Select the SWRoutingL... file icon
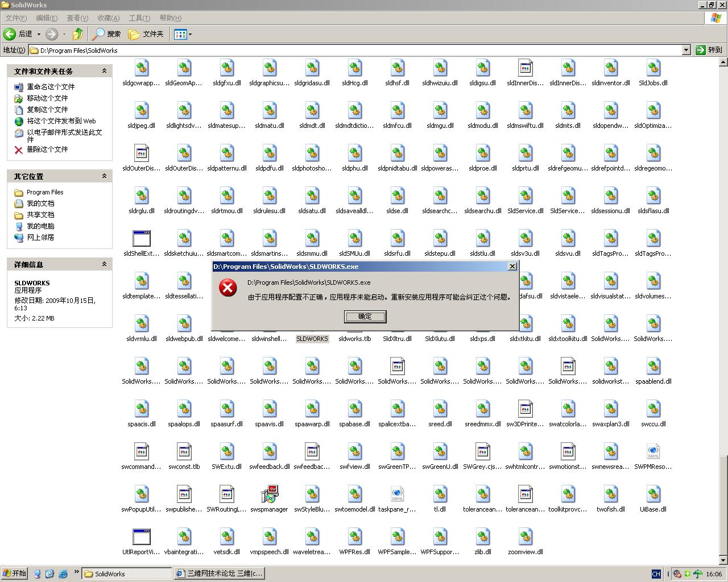The height and width of the screenshot is (582, 728). click(227, 494)
